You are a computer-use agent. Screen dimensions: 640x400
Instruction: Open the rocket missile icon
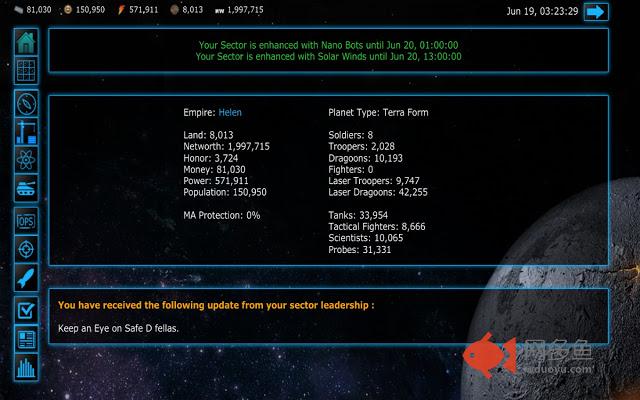[x=26, y=278]
